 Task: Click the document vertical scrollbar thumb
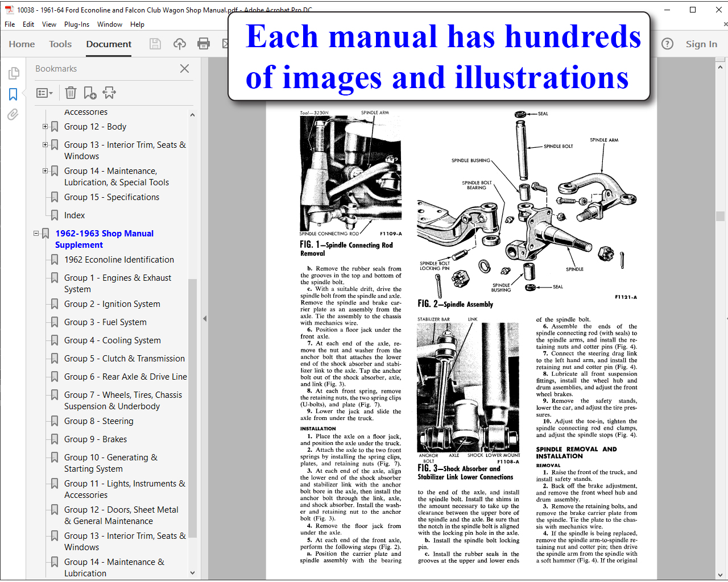coord(721,216)
